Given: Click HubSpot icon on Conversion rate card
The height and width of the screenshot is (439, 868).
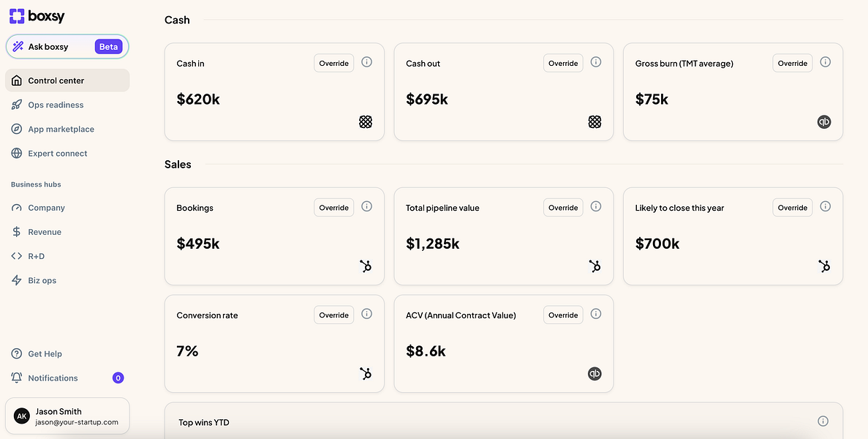Looking at the screenshot, I should coord(366,374).
